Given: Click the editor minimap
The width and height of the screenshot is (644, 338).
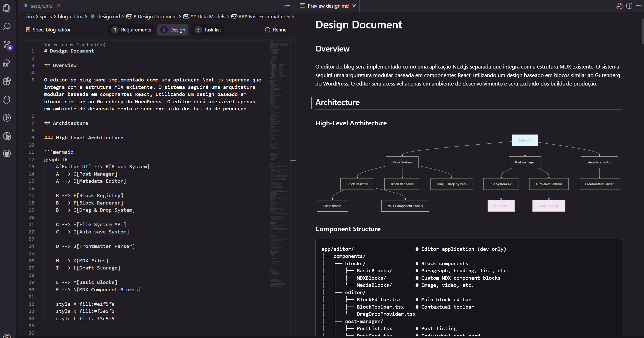Looking at the screenshot, I should (279, 165).
